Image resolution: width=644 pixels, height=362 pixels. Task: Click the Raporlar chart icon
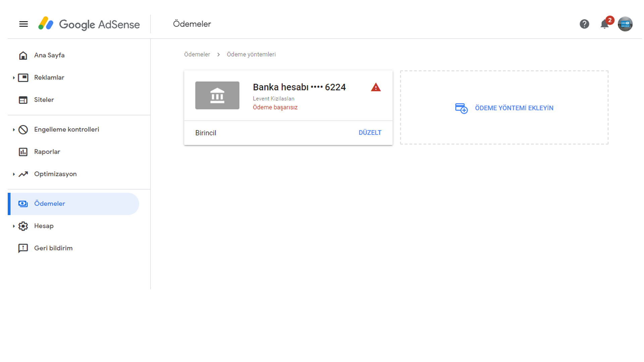click(x=23, y=152)
